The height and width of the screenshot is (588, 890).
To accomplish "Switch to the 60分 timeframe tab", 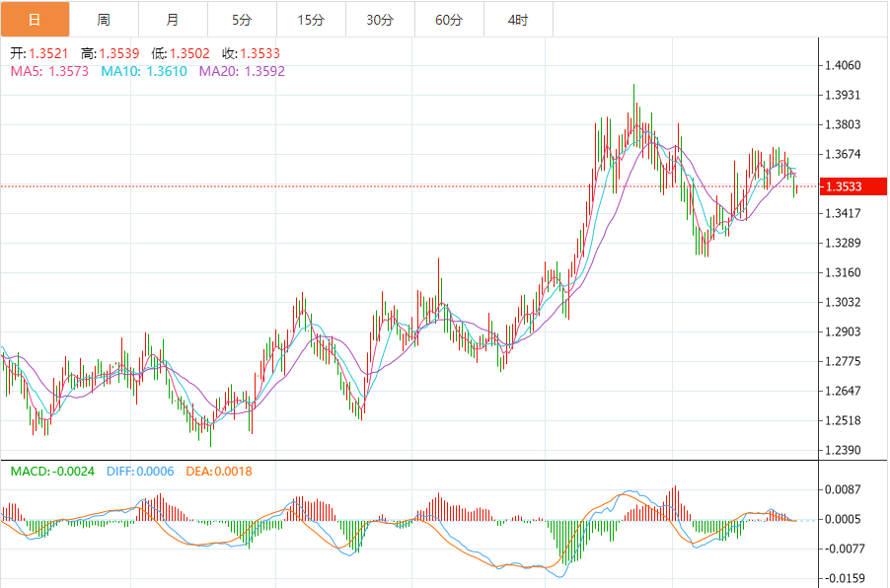I will tap(449, 20).
